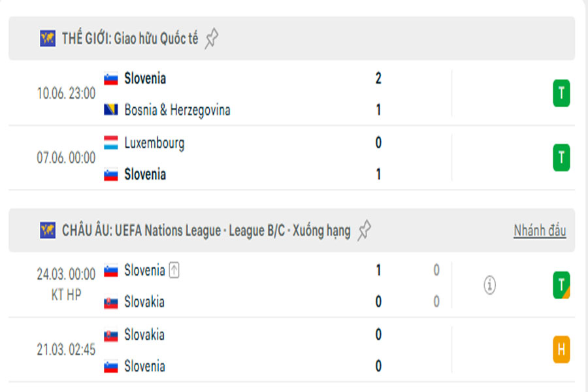Click the promotion arrow icon next to Slovenia

174,270
